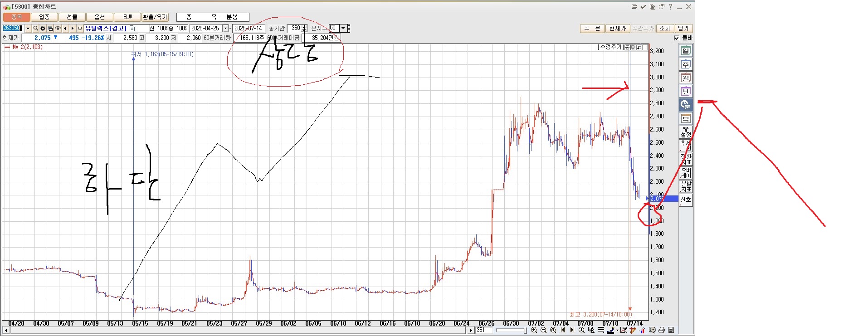The height and width of the screenshot is (336, 868).
Task: Open the drawing pen tool icon
Action: pyautogui.click(x=610, y=330)
